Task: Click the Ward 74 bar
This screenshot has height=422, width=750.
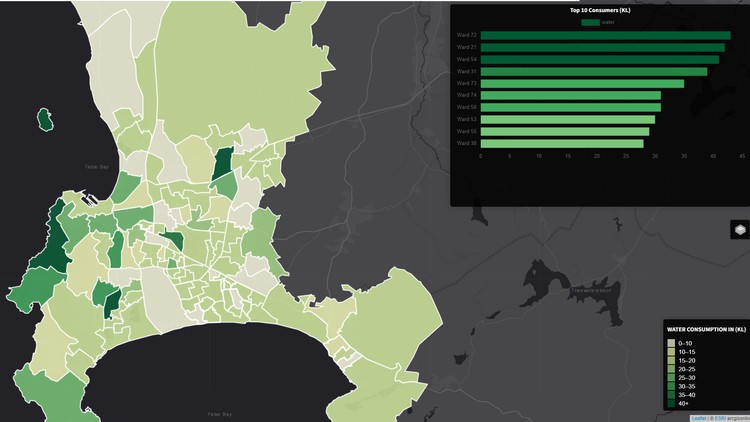Action: click(570, 95)
